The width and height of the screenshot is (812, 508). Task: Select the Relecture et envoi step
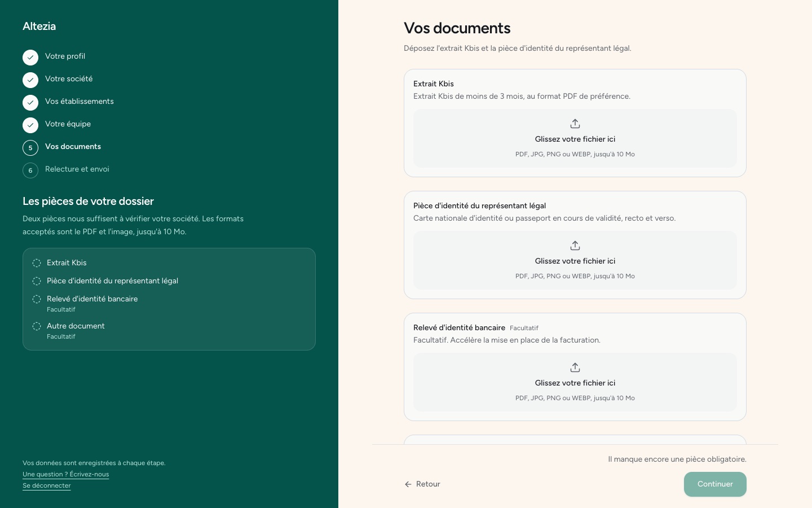click(77, 169)
